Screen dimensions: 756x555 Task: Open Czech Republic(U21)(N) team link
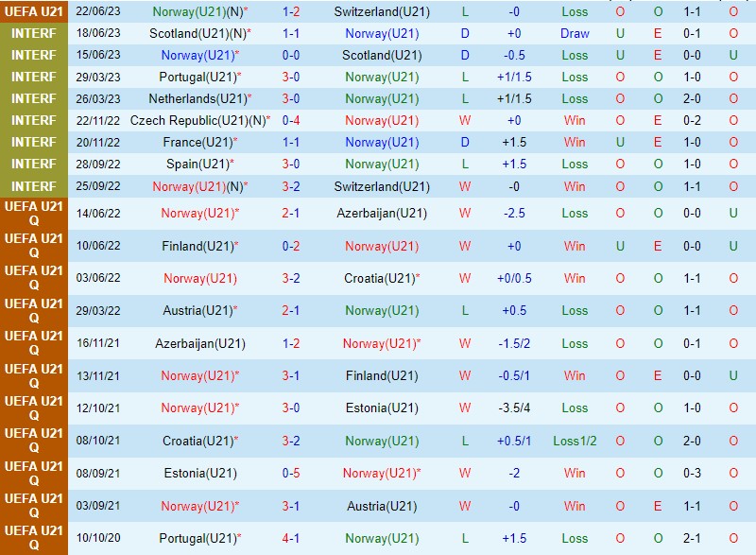[x=200, y=120]
